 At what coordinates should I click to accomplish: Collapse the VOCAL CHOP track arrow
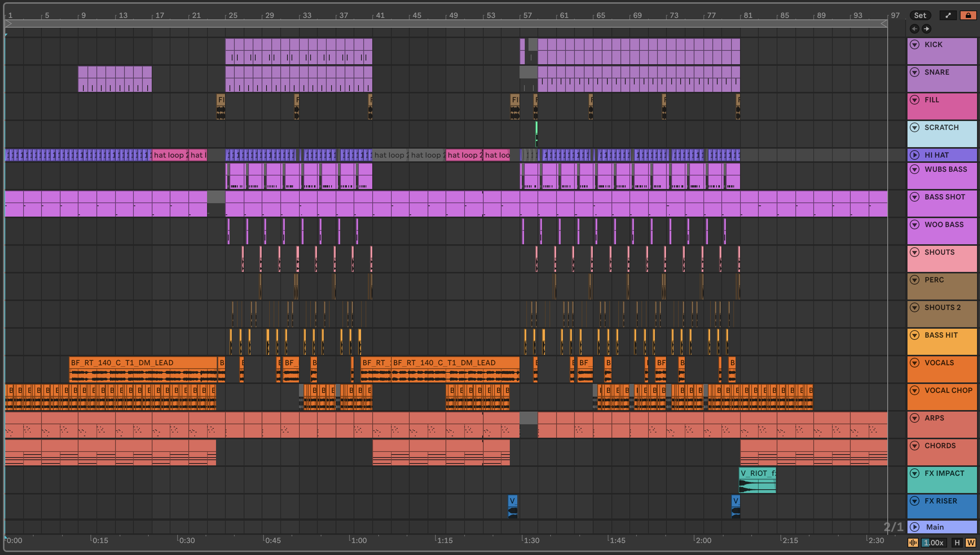point(914,390)
